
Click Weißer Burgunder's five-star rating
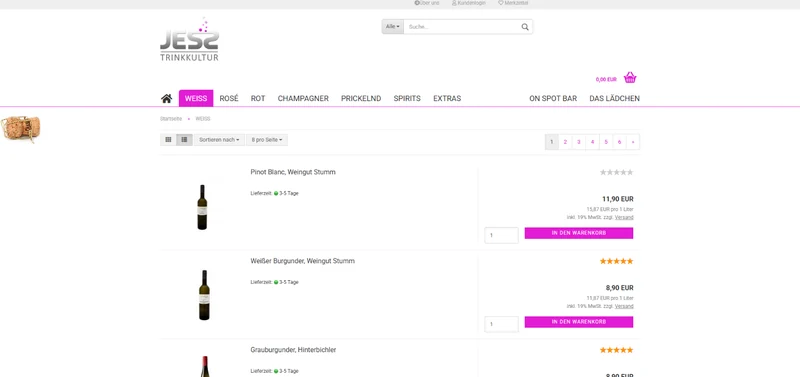click(x=616, y=261)
